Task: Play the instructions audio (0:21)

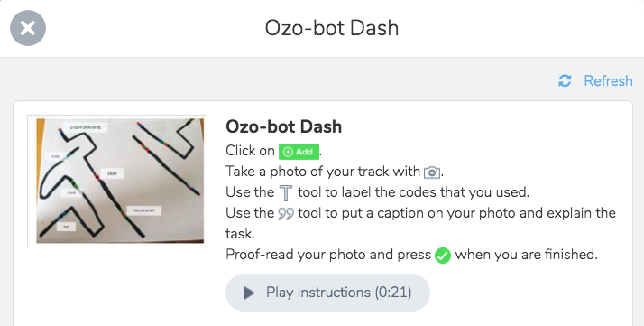Action: pos(327,293)
